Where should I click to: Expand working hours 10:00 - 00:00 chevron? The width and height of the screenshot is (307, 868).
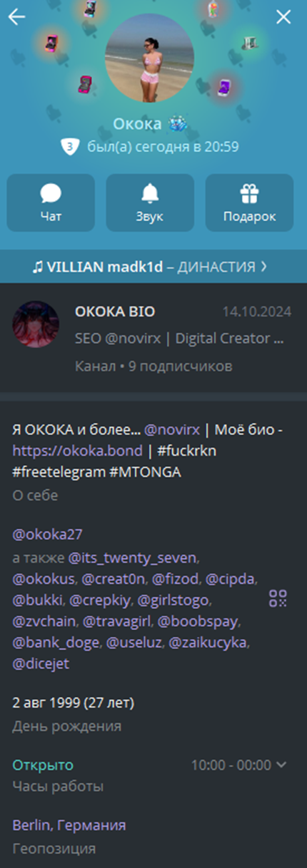(x=281, y=765)
